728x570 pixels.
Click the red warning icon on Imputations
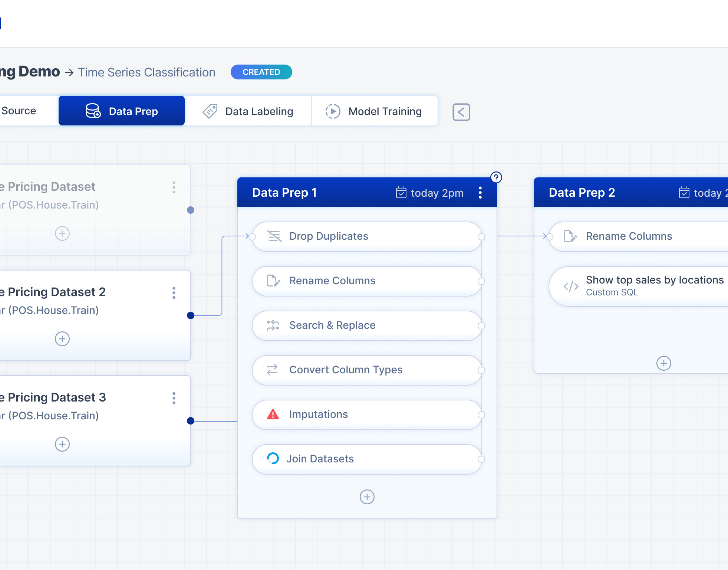(x=273, y=414)
